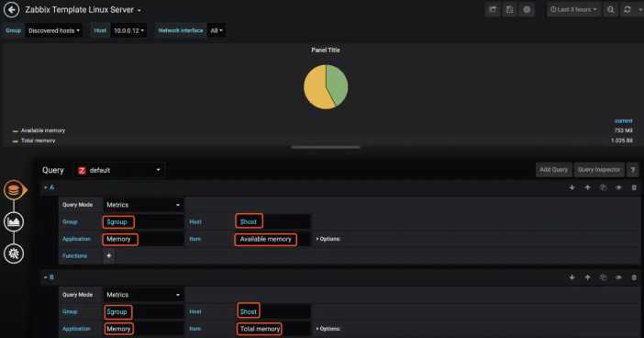Viewport: 644px width, 338px height.
Task: Open the default data source dropdown
Action: (119, 170)
